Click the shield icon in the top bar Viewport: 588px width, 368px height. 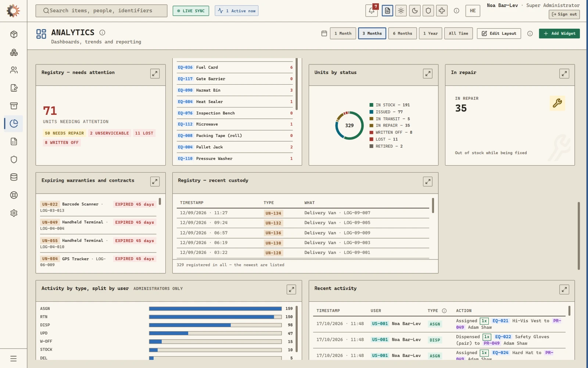428,11
